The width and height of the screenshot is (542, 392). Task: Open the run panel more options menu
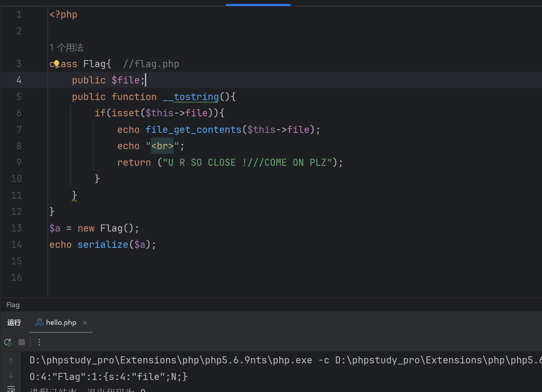(x=39, y=342)
